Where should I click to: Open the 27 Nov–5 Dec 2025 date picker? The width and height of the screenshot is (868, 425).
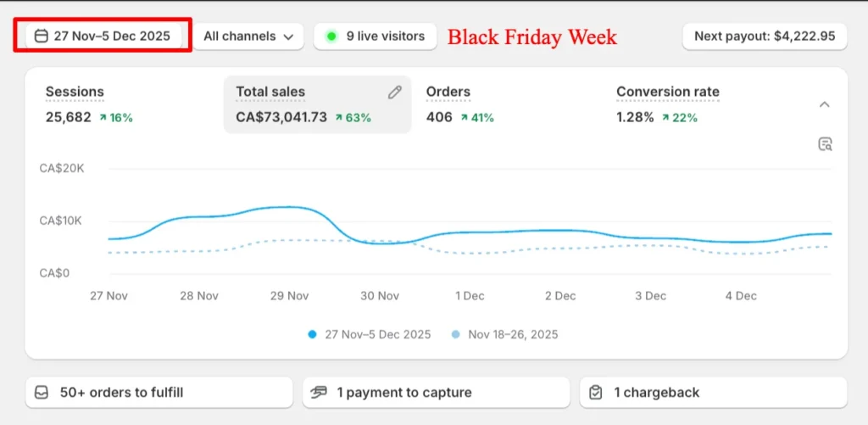[x=103, y=36]
